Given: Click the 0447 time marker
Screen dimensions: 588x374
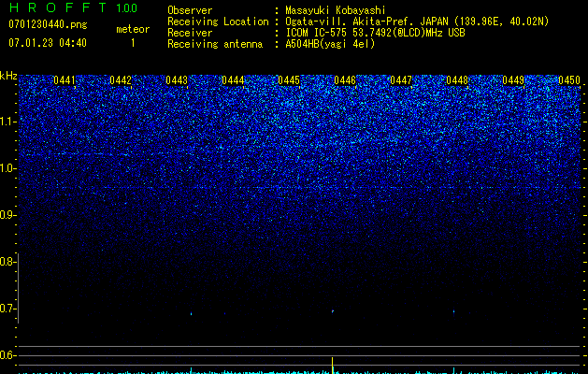Looking at the screenshot, I should click(400, 80).
